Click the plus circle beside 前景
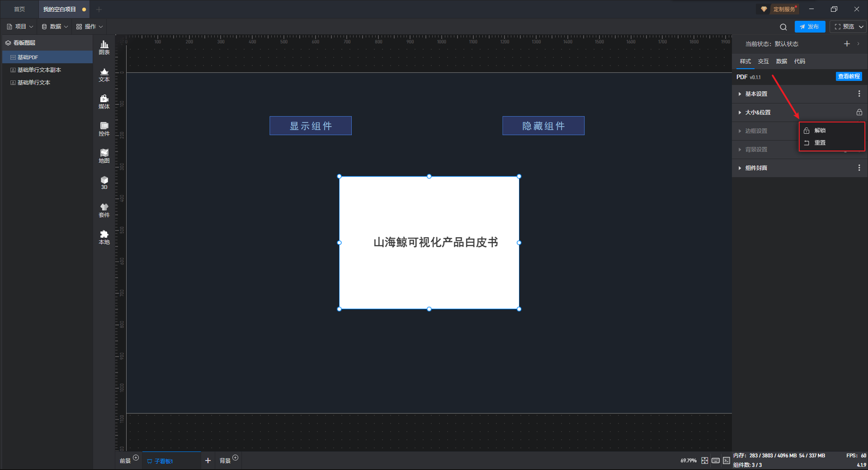Viewport: 868px width, 470px height. pyautogui.click(x=136, y=458)
